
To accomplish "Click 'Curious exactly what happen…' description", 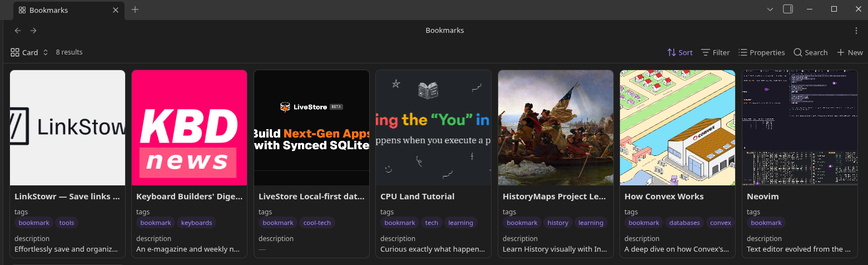I will click(x=433, y=249).
